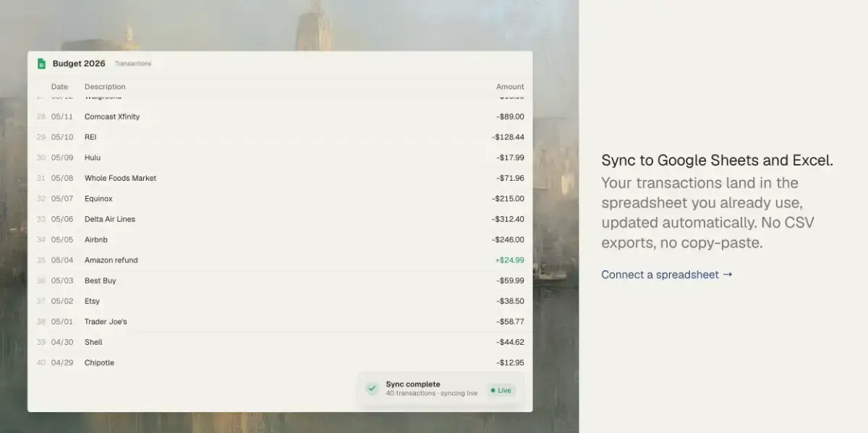Switch to the Transactions tab label

[x=133, y=64]
